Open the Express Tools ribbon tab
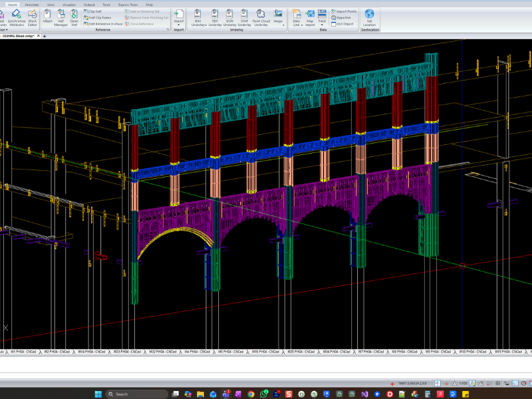 [x=128, y=4]
